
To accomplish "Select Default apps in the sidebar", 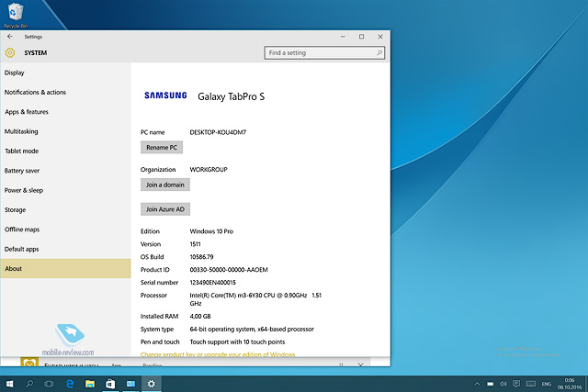I will tap(65, 249).
